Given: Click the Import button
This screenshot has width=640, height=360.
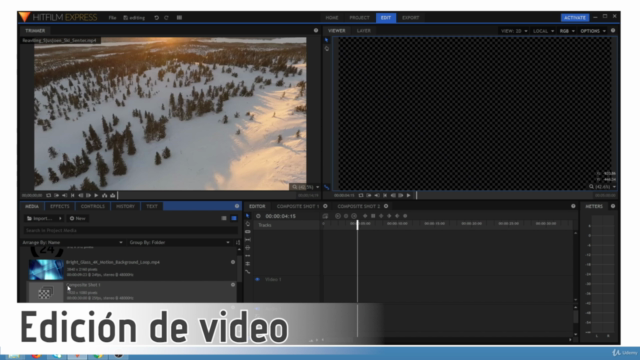Looking at the screenshot, I should pyautogui.click(x=40, y=218).
